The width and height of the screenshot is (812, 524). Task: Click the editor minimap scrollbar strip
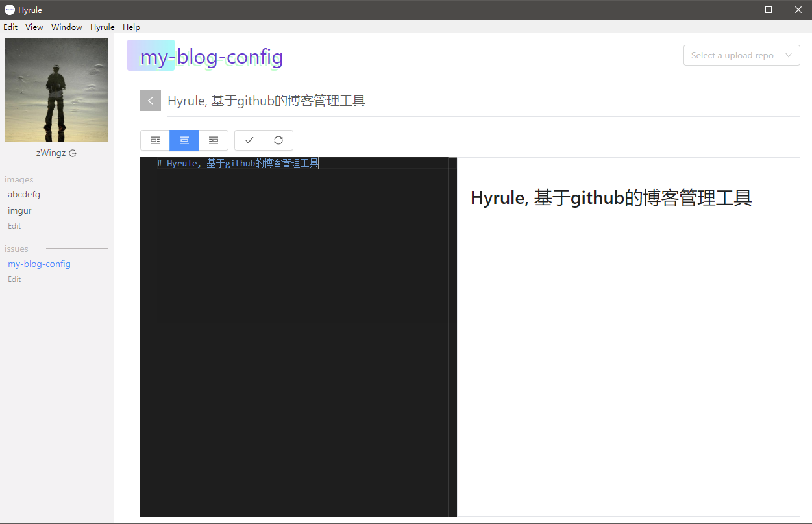(x=452, y=337)
